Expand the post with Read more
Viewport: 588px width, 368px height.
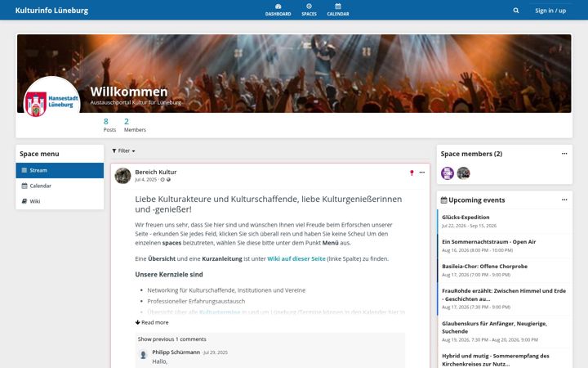click(152, 322)
